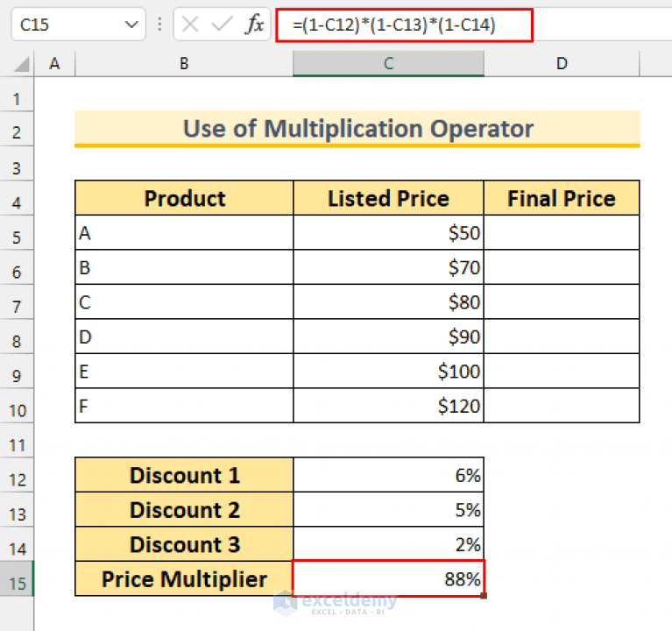The width and height of the screenshot is (672, 631).
Task: Select the 'Product' header cell
Action: [x=184, y=198]
